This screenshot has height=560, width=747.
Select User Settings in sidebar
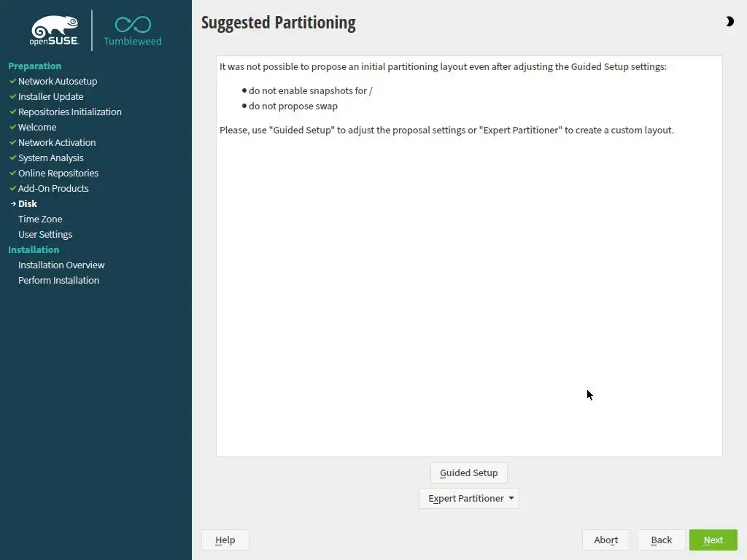[45, 234]
